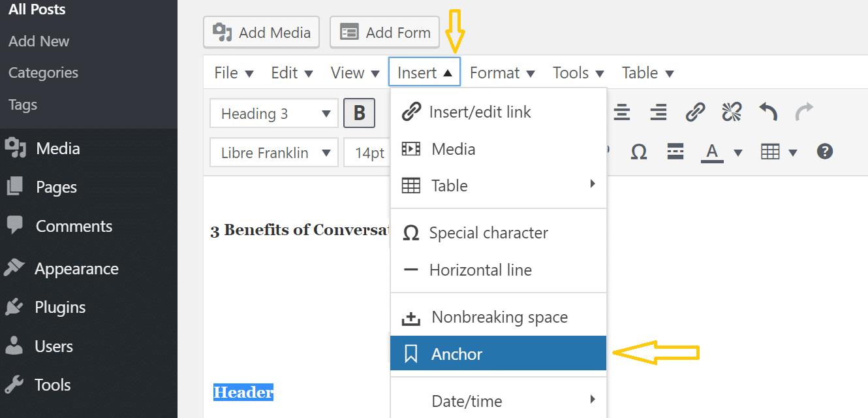The image size is (868, 418).
Task: Click the text color A swatch
Action: point(712,152)
